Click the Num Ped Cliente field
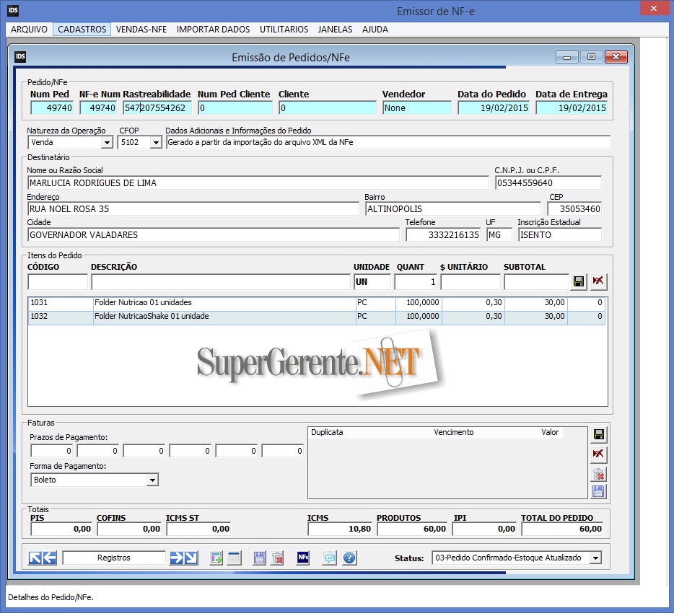Screen dimensions: 674x616 pyautogui.click(x=235, y=107)
